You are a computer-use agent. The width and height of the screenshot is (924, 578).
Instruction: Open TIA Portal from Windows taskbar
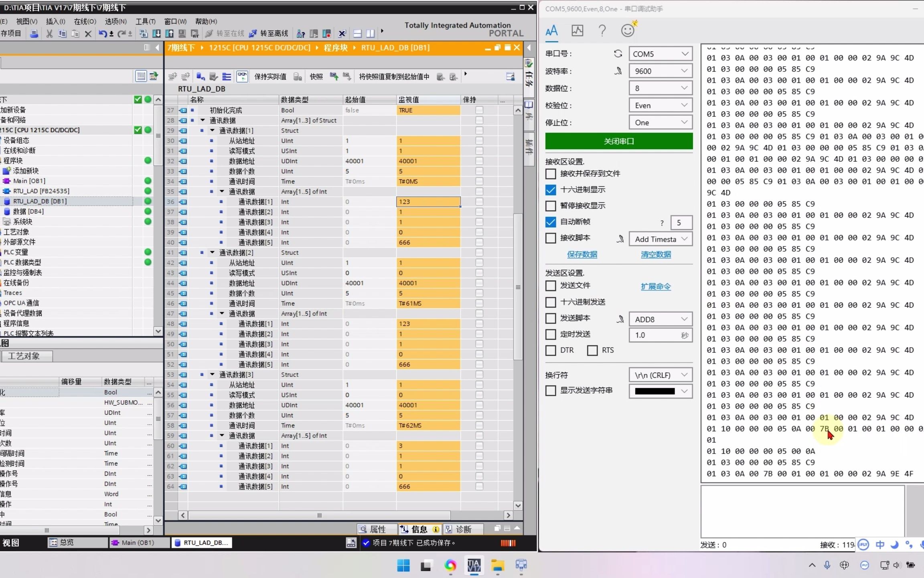point(474,566)
